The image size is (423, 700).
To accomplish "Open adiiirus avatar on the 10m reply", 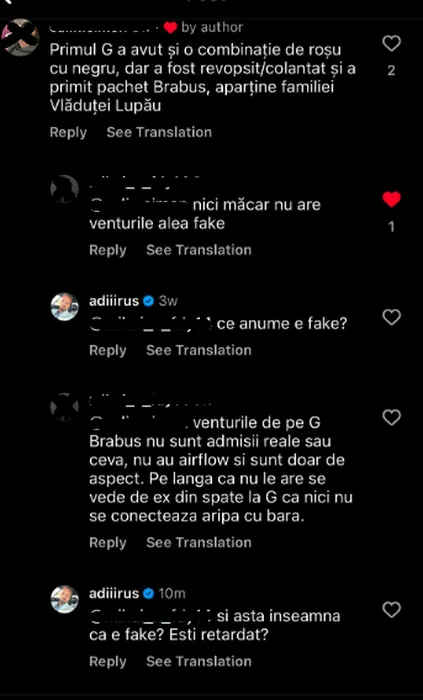I will point(65,599).
